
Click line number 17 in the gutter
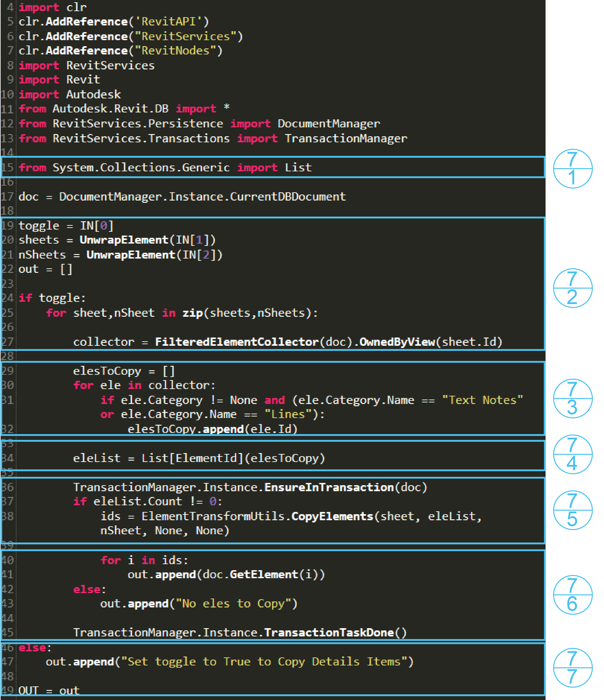(7, 197)
